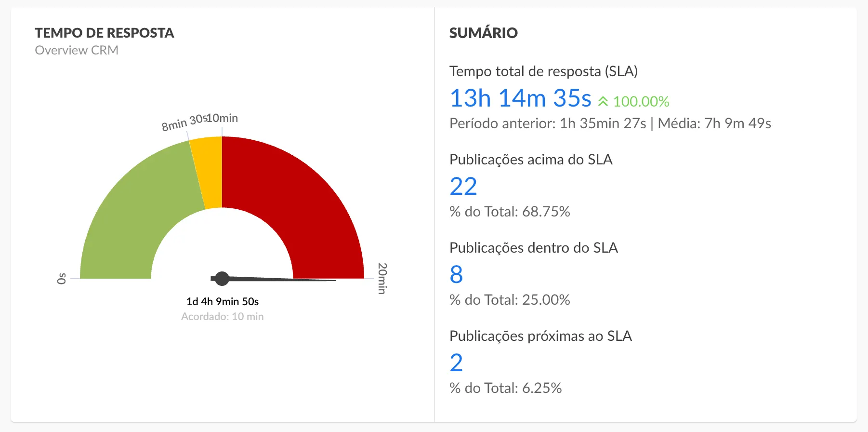Screen dimensions: 868x432
Task: Click the Acordado: 10 min text
Action: pos(223,317)
